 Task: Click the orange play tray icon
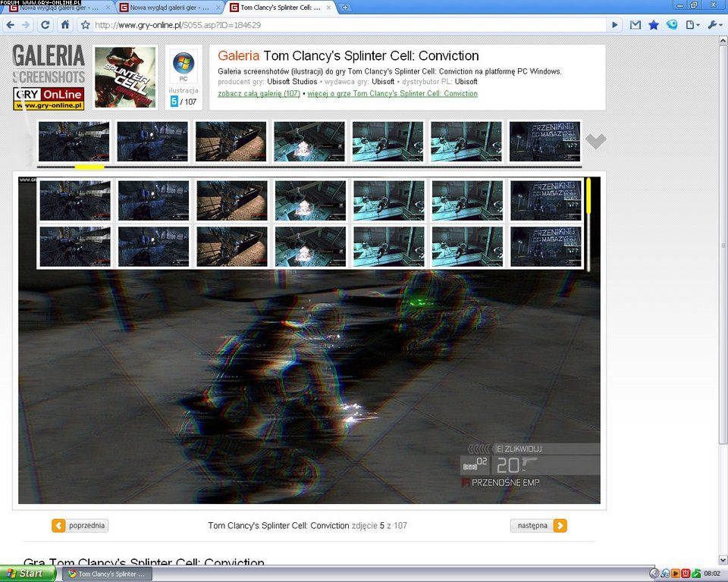pyautogui.click(x=676, y=574)
